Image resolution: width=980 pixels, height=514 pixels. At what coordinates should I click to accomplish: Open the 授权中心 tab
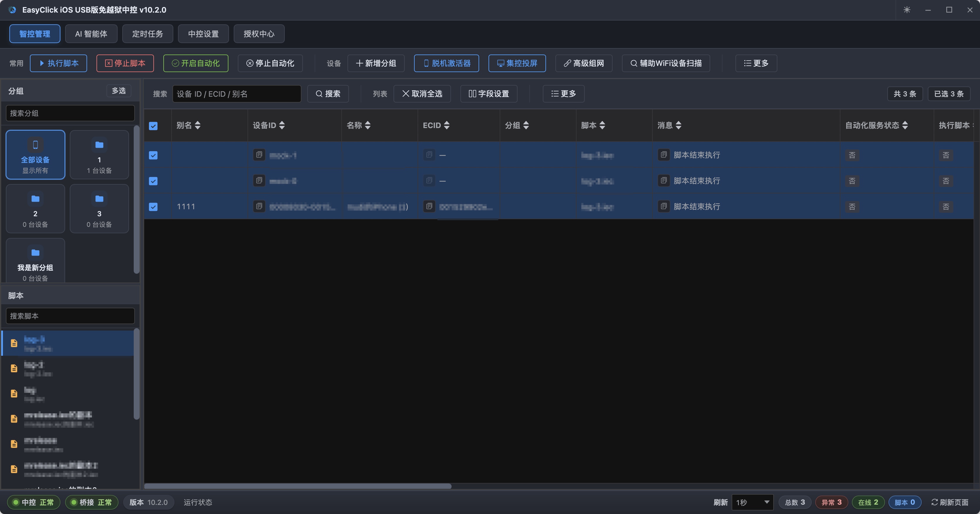coord(259,34)
